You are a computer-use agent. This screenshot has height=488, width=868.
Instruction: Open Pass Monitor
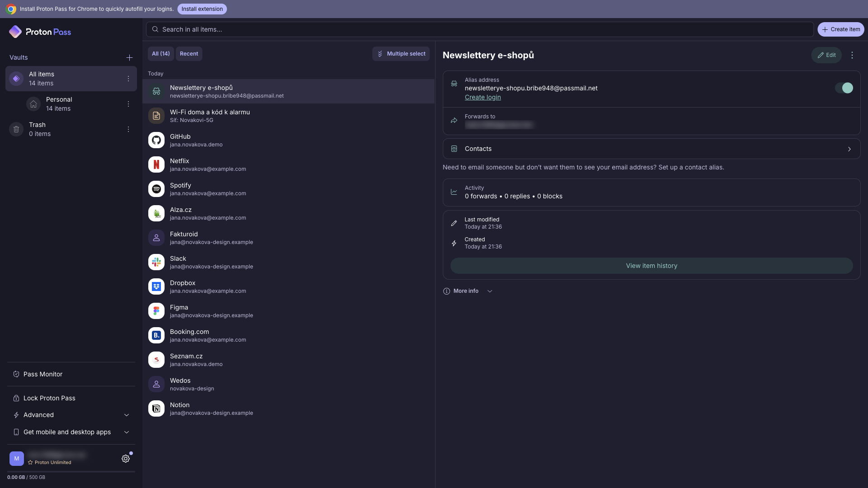(71, 374)
